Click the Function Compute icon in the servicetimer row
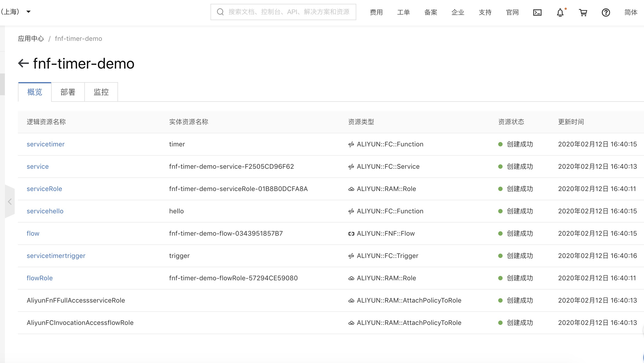 [x=351, y=144]
